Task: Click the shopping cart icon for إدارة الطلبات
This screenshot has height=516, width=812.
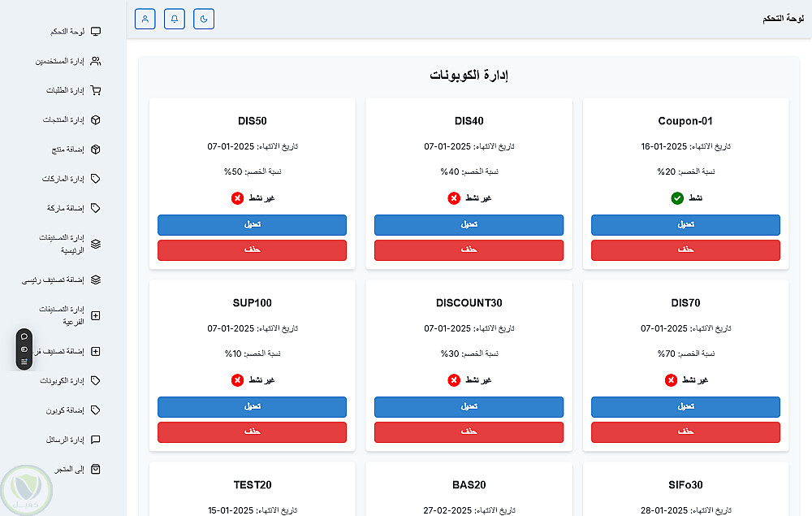Action: pos(96,90)
